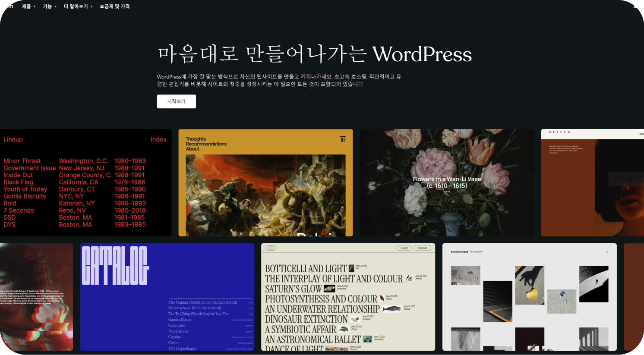Click the boombox icon beside An Astronomical Ballet
Viewport: 644px width, 355px height.
pos(367,339)
